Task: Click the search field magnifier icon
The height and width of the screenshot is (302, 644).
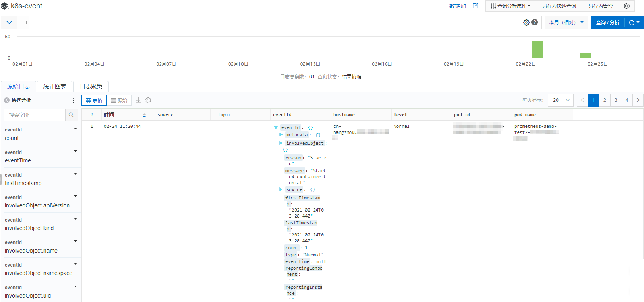Action: [x=71, y=115]
